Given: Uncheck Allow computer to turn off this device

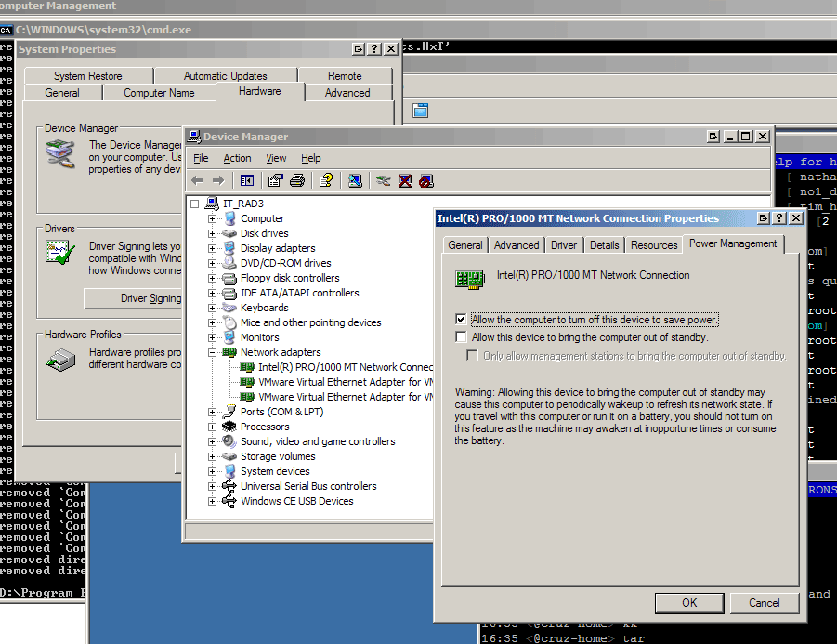Looking at the screenshot, I should coord(461,320).
